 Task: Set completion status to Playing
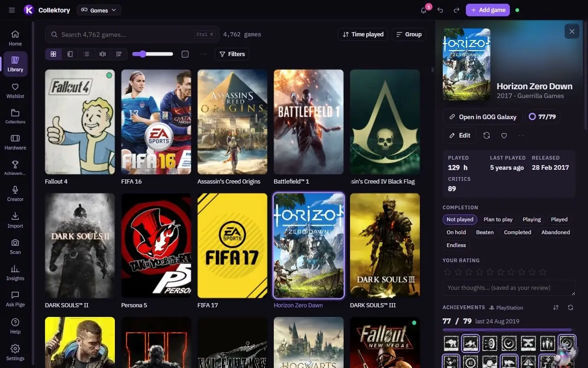tap(531, 219)
